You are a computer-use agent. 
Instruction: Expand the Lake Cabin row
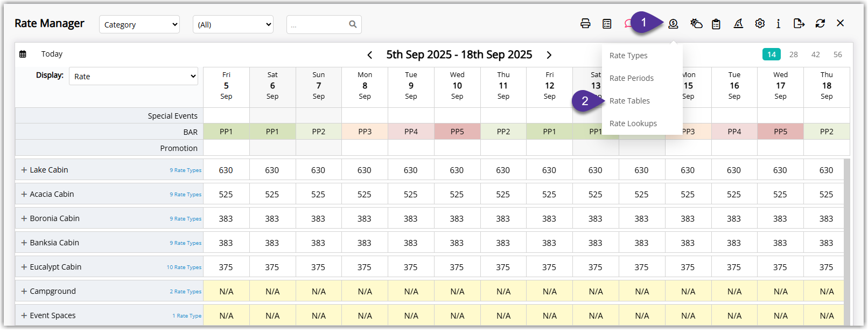point(24,170)
